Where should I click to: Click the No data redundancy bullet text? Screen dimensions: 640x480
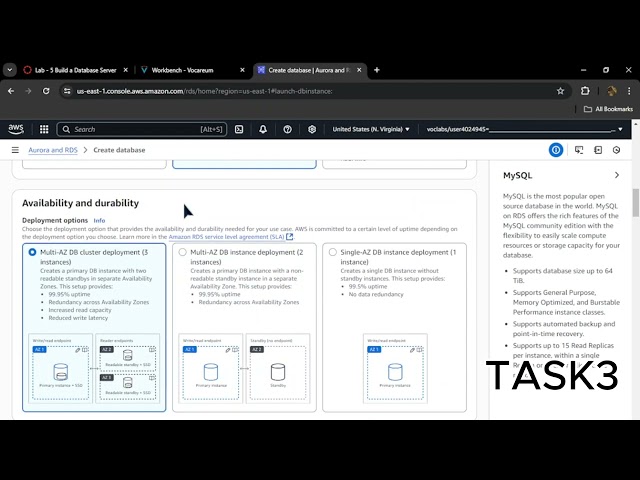pyautogui.click(x=376, y=294)
